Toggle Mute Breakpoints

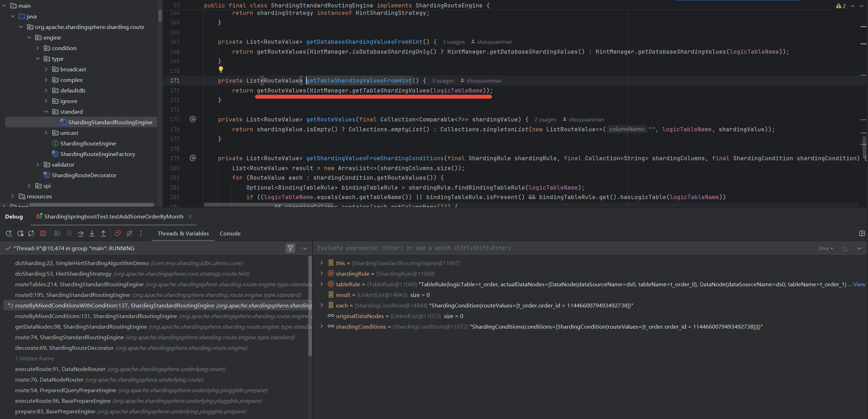pyautogui.click(x=129, y=233)
